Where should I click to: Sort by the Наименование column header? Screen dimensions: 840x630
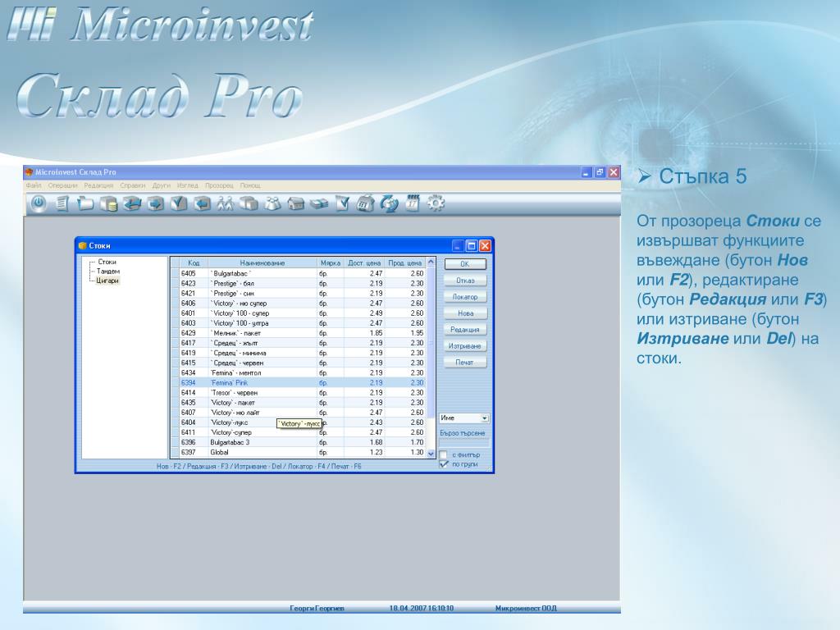[262, 263]
